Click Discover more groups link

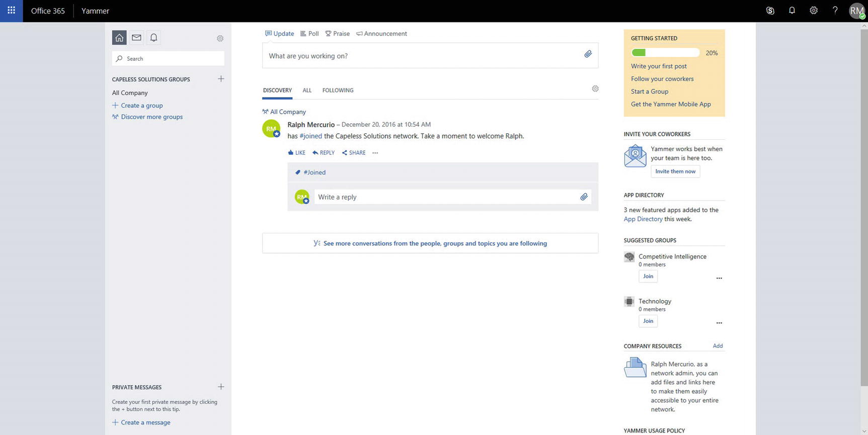pos(147,117)
